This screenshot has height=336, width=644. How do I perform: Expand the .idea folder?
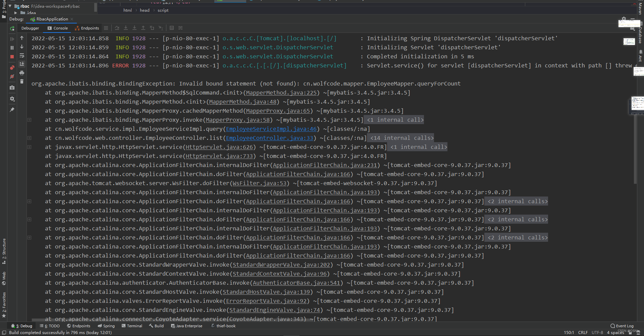[x=15, y=13]
